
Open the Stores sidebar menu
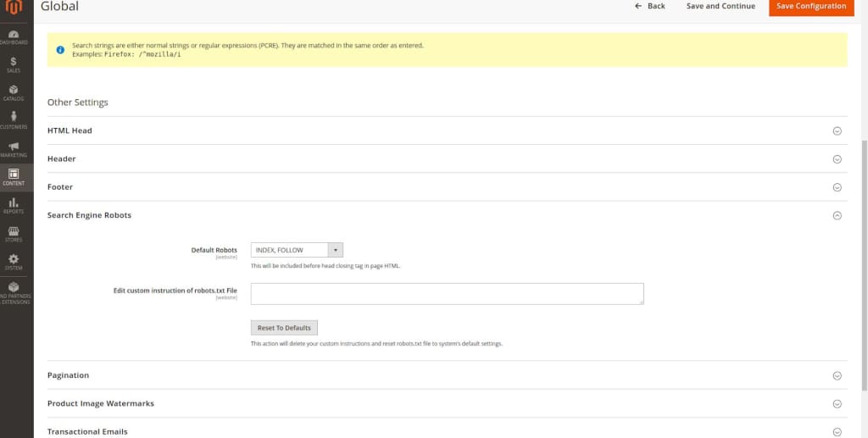point(14,234)
